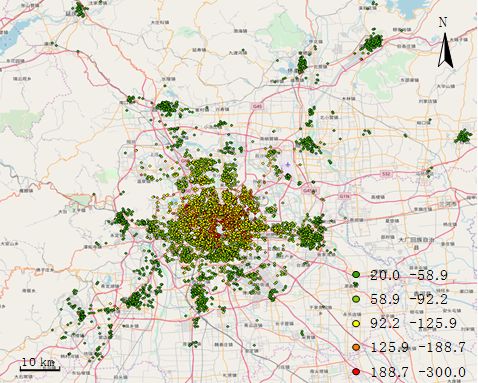478x383 pixels.
Task: Click the green point cluster at top-left corner
Action: pyautogui.click(x=80, y=9)
